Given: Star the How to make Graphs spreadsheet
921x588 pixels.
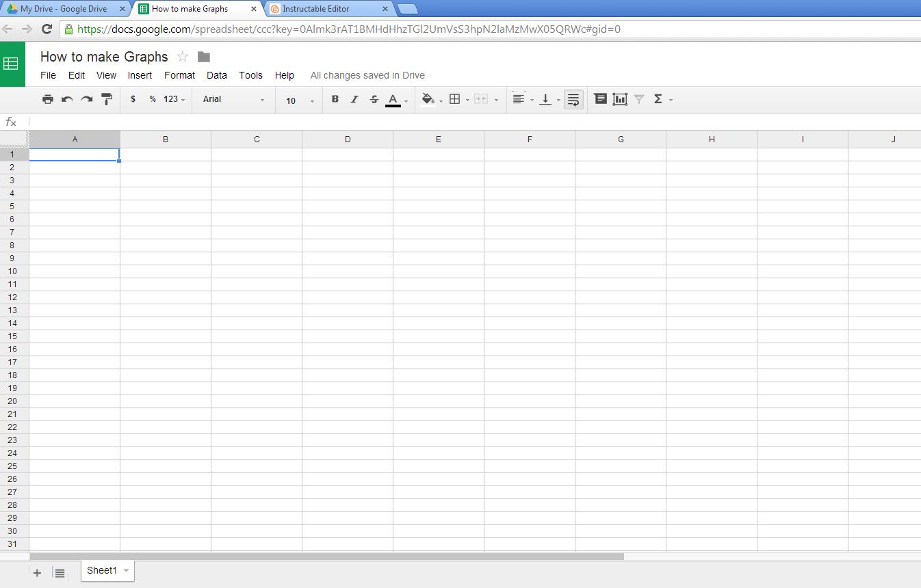Looking at the screenshot, I should click(182, 57).
